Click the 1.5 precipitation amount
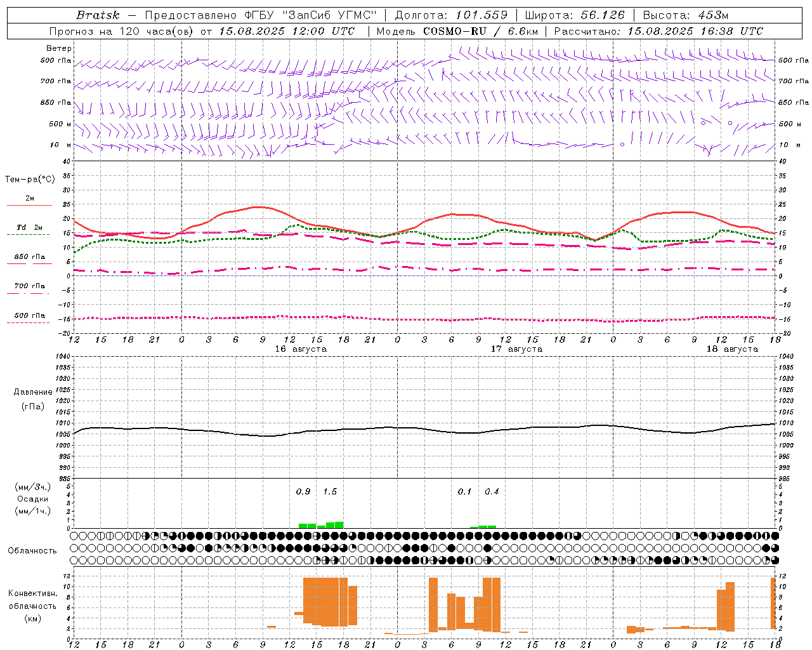The height and width of the screenshot is (650, 812). point(330,492)
